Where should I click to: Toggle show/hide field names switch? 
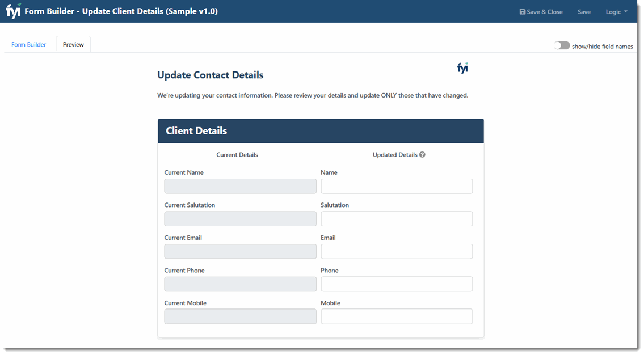click(562, 45)
